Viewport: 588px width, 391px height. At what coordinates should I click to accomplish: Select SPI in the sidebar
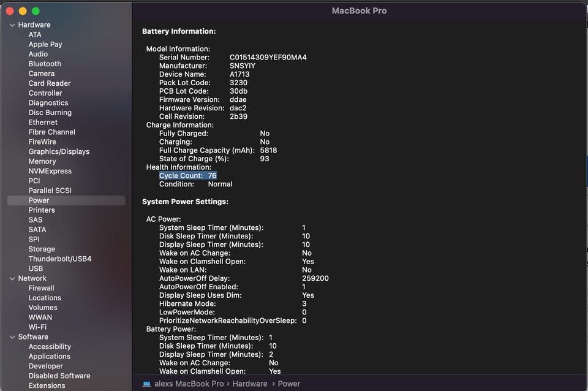(34, 240)
